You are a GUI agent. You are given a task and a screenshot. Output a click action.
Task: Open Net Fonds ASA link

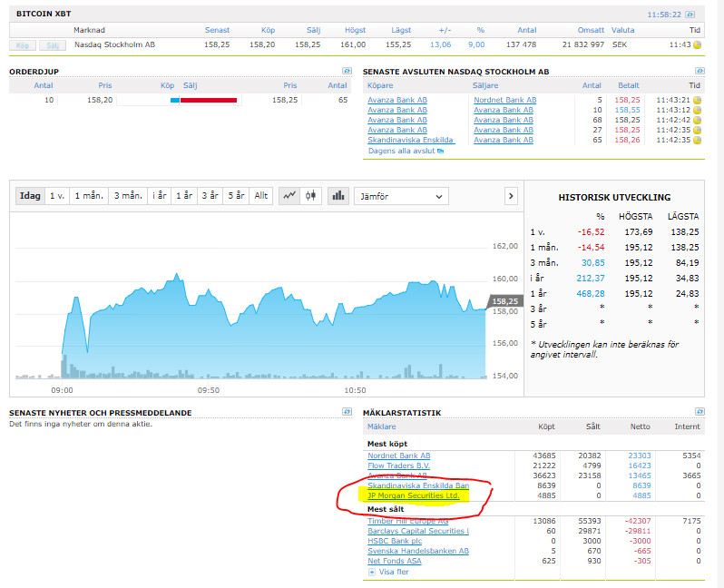pos(395,561)
